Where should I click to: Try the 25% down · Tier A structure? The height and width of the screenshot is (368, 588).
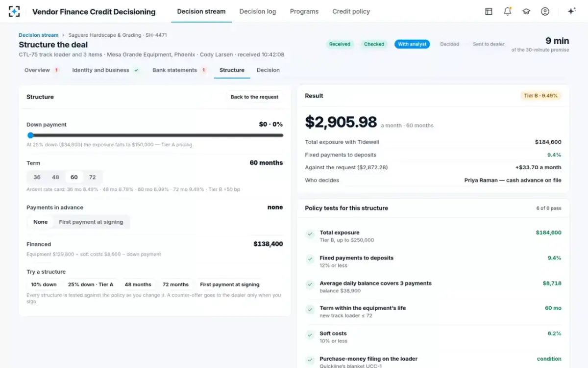(91, 285)
